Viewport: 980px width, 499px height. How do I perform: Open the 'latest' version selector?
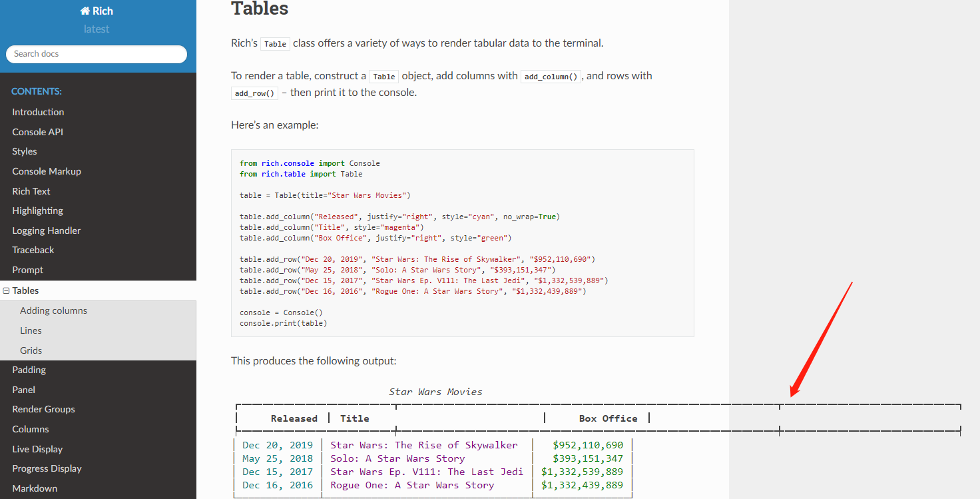click(97, 29)
